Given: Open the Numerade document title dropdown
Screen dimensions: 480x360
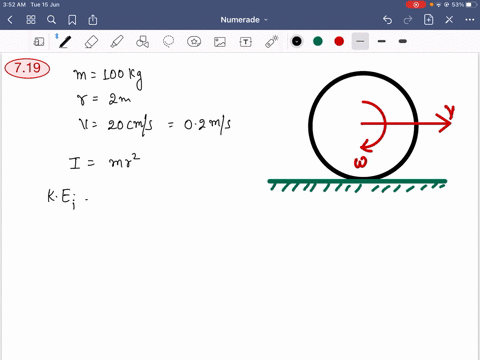Looking at the screenshot, I should point(244,20).
